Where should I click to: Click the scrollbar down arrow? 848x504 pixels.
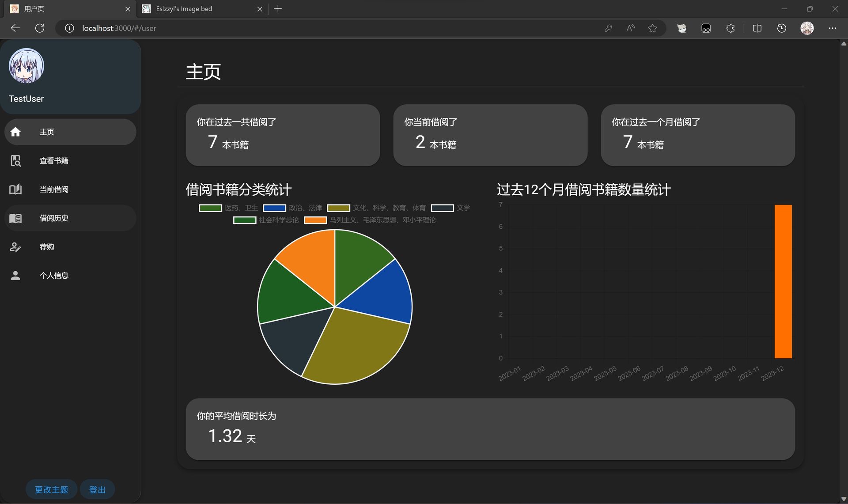[x=844, y=499]
